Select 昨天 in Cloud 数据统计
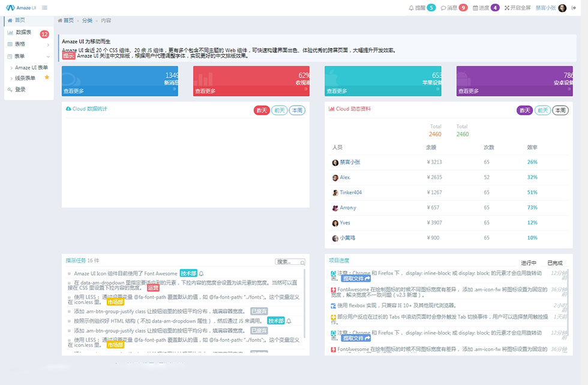The height and width of the screenshot is (385, 588). [262, 111]
